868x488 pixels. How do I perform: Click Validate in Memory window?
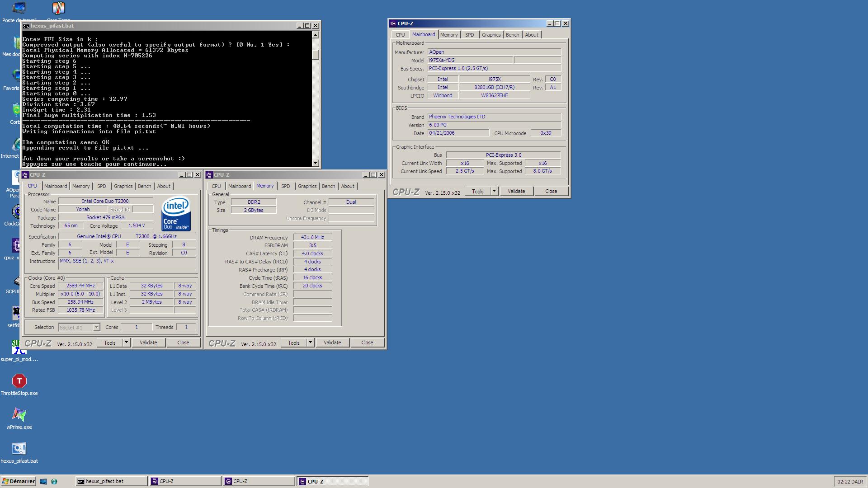[x=332, y=343]
